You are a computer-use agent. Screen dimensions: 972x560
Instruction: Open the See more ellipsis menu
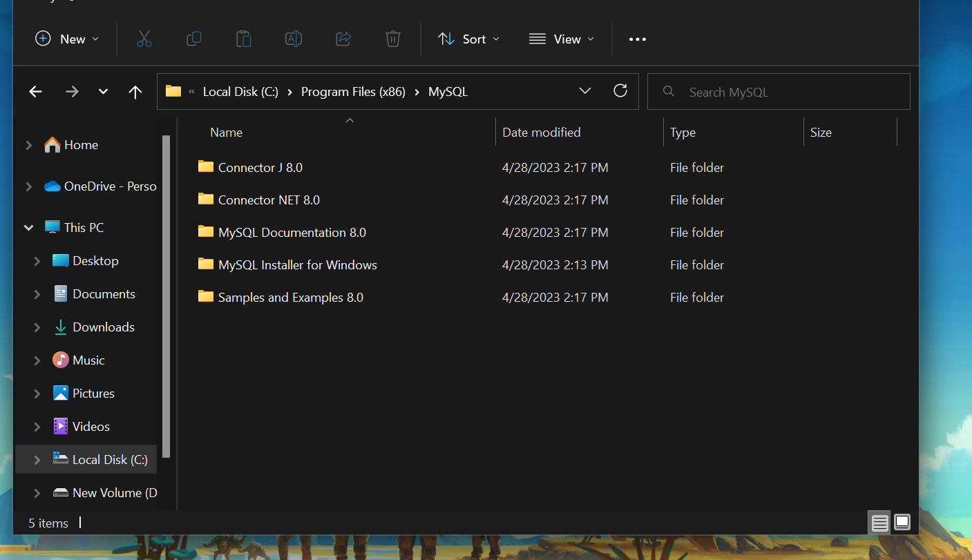pyautogui.click(x=638, y=39)
